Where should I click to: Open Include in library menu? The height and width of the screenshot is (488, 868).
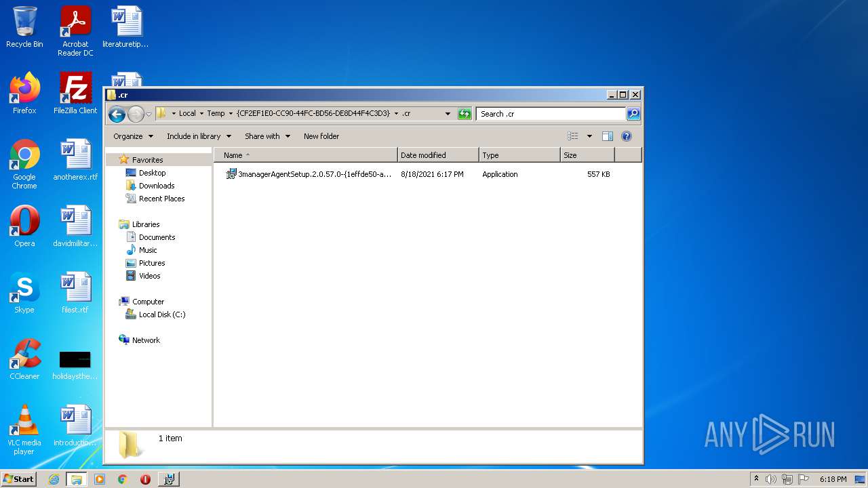(x=199, y=136)
